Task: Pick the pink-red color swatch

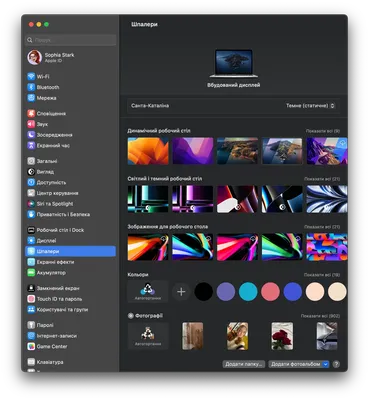Action: tap(270, 292)
